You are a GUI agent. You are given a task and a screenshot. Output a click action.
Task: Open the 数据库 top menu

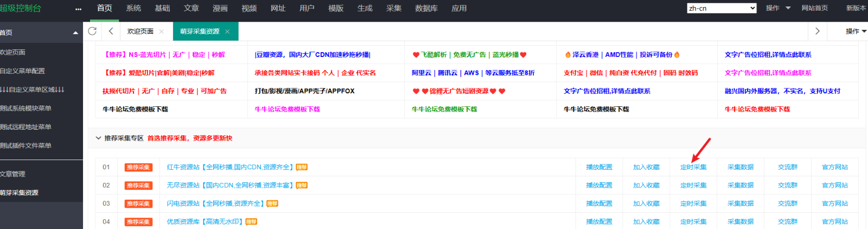(x=426, y=8)
